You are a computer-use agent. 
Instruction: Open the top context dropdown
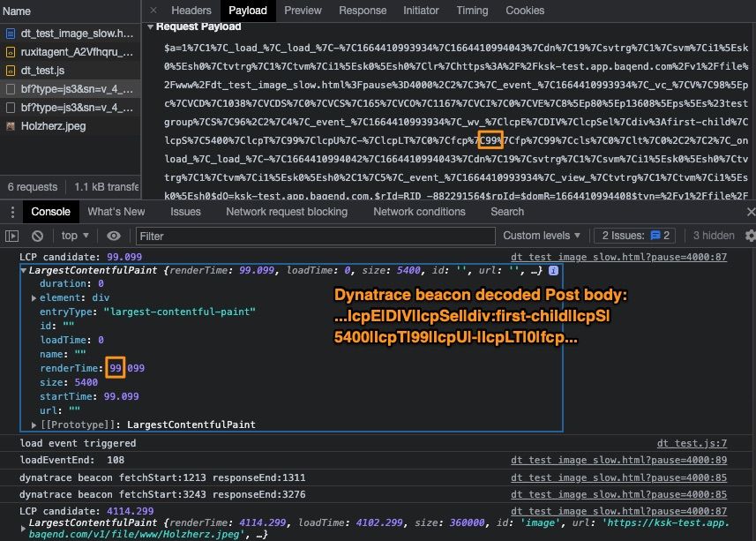coord(76,236)
